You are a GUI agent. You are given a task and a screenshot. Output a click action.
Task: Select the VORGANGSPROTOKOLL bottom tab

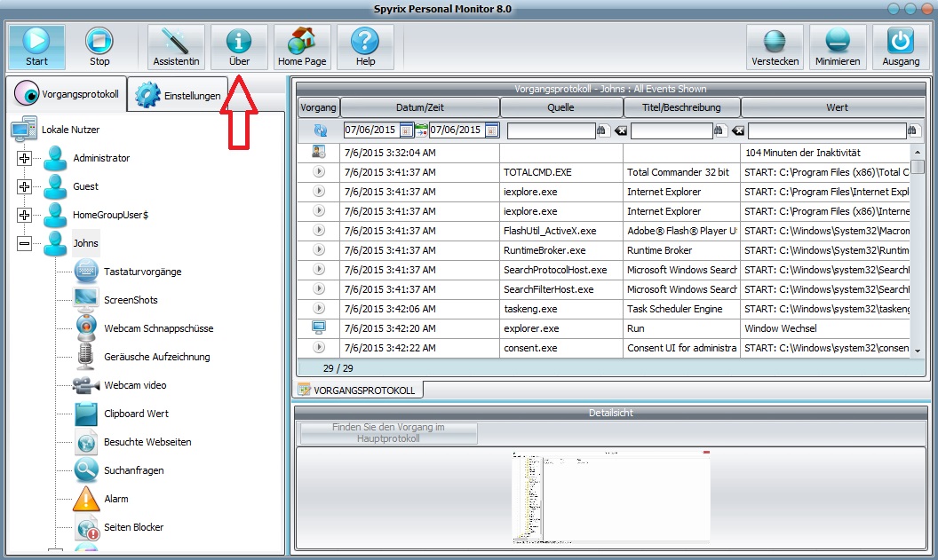pyautogui.click(x=359, y=390)
